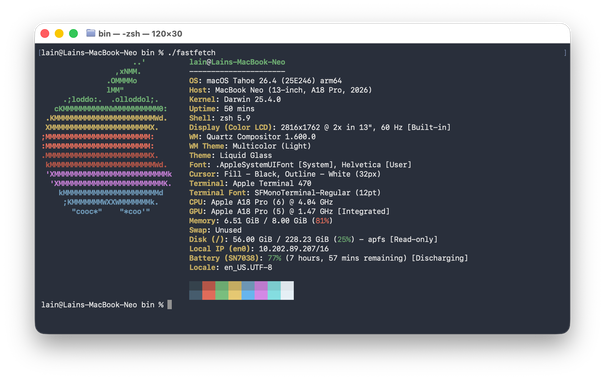Image resolution: width=605 pixels, height=380 pixels.
Task: Click the cursor block at the bottom prompt
Action: point(169,305)
